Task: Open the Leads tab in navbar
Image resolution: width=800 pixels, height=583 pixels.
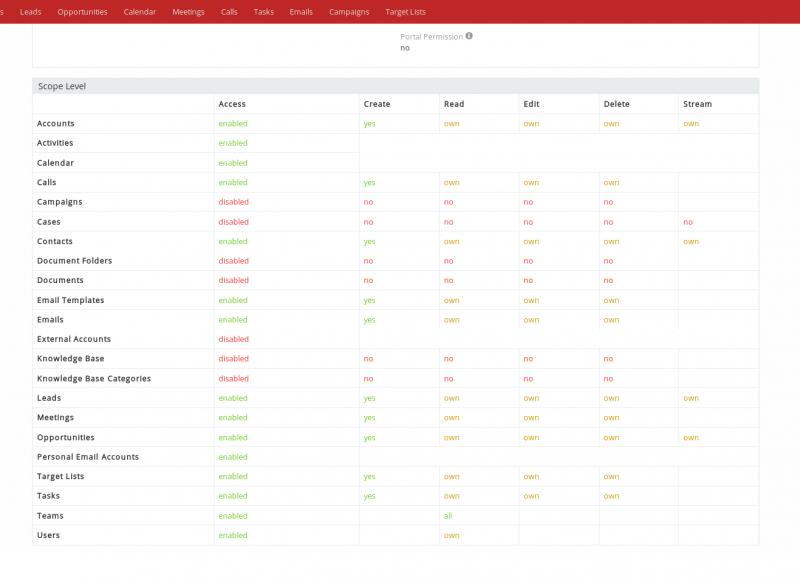Action: pyautogui.click(x=30, y=12)
